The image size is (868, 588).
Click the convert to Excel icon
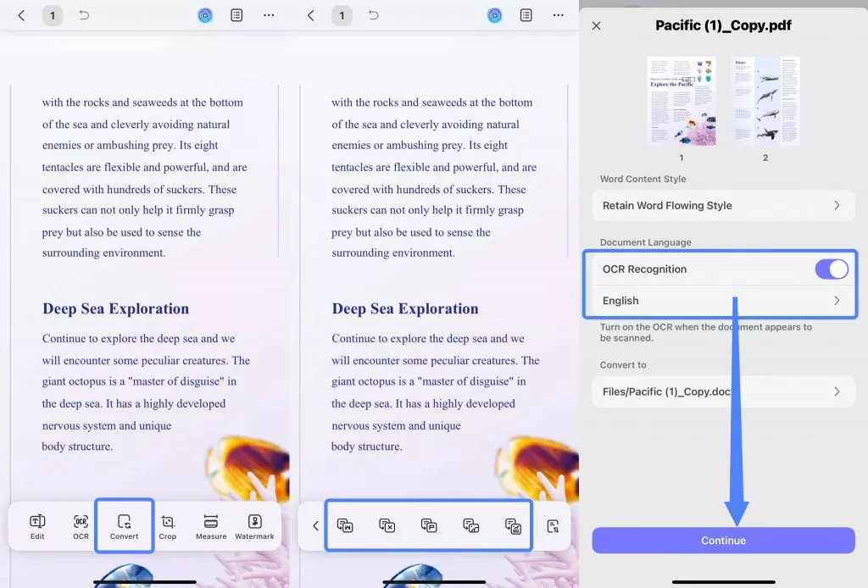[387, 526]
